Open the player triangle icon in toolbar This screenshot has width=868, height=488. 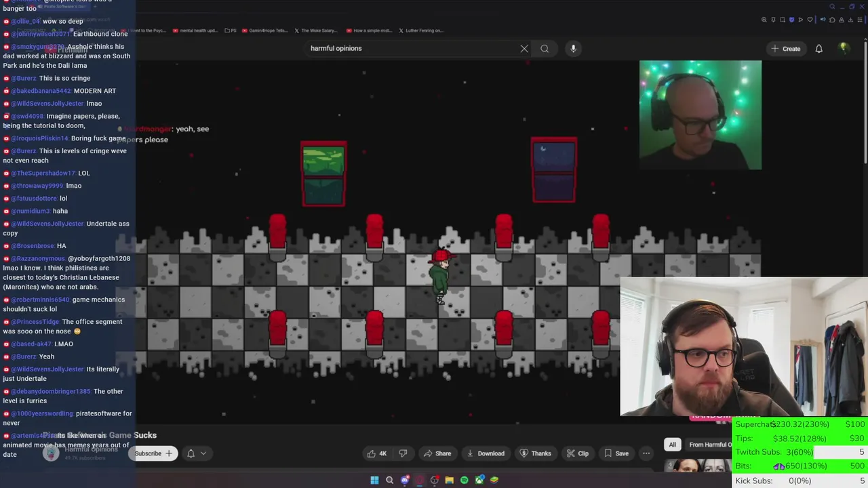click(801, 20)
